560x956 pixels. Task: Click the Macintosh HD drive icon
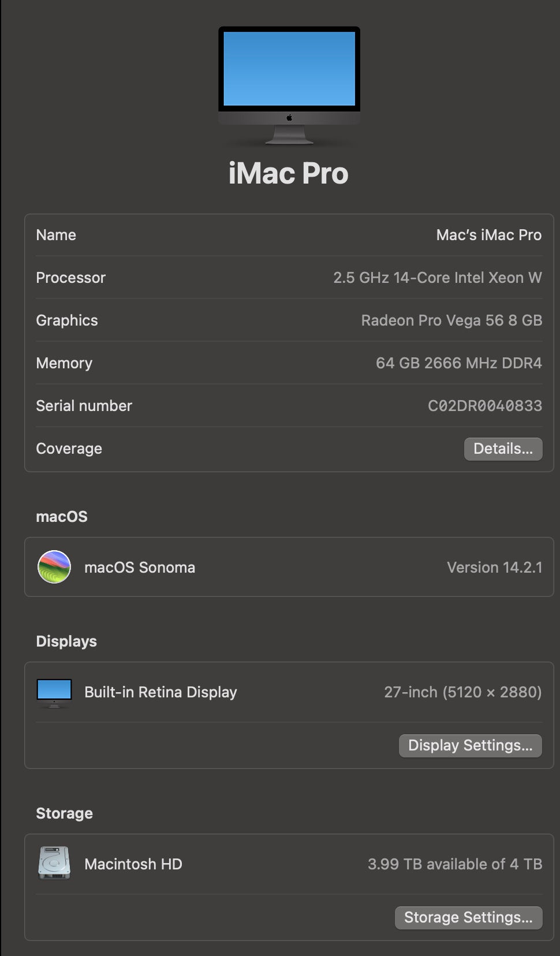pos(54,863)
